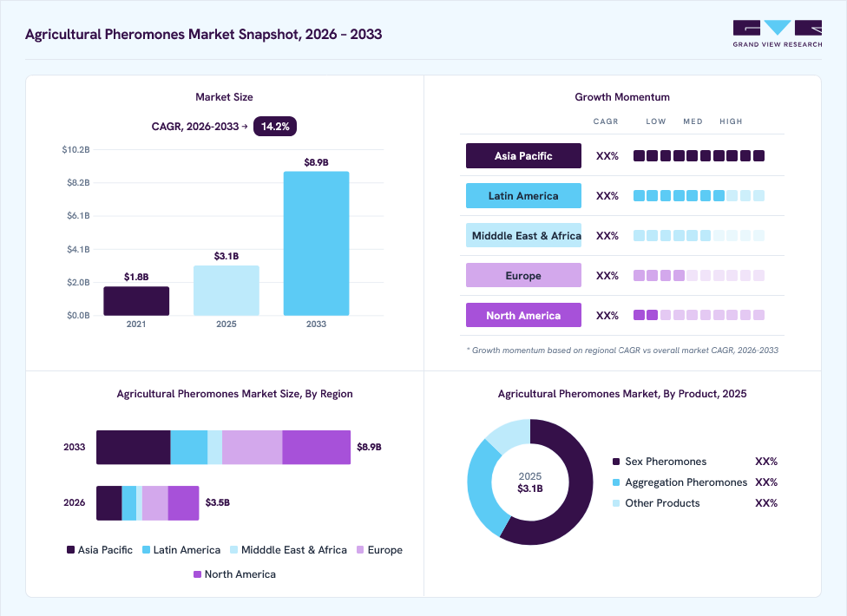Click the Other Products legend swatch
The image size is (847, 616).
[616, 503]
